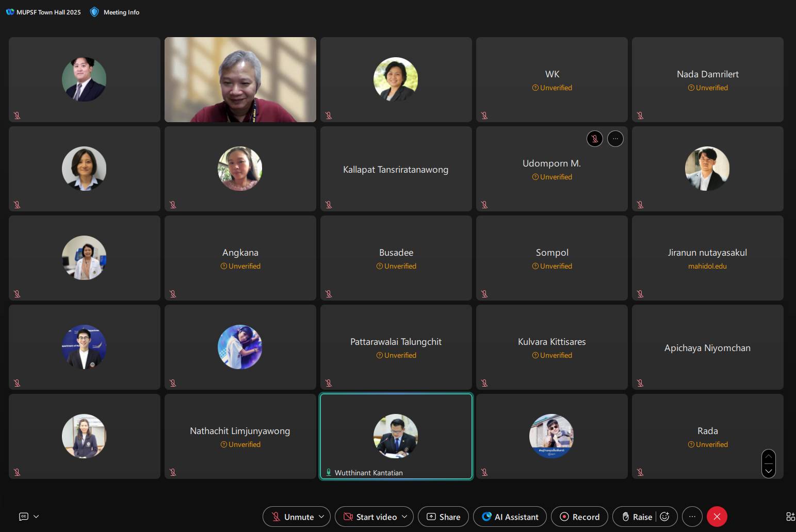Click Busadee participant name

click(396, 253)
